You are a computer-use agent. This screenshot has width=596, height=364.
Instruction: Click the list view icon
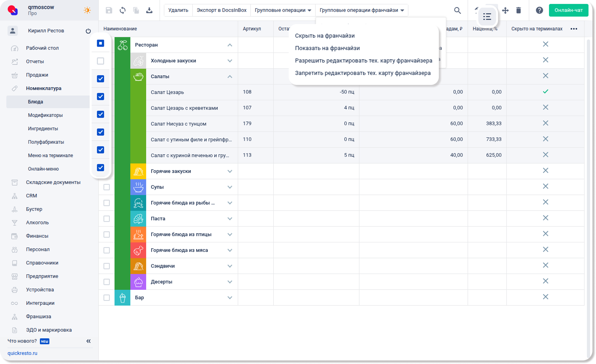487,17
